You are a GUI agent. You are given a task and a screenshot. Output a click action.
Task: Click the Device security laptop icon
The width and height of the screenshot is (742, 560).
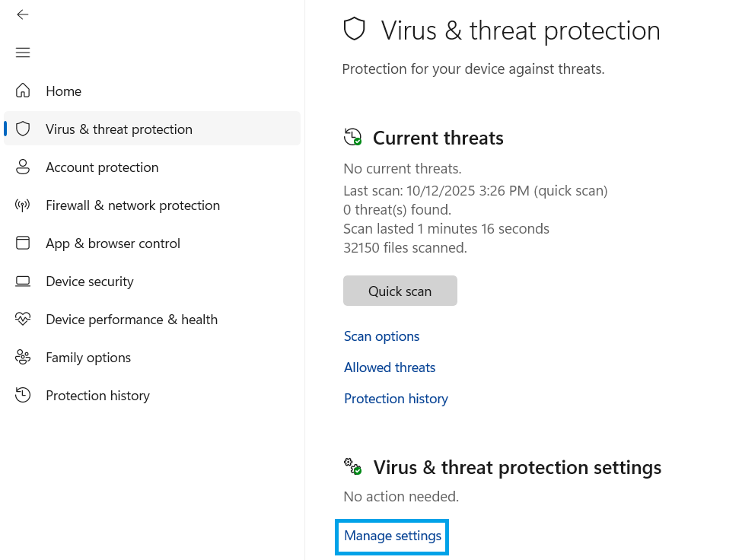[x=23, y=282]
